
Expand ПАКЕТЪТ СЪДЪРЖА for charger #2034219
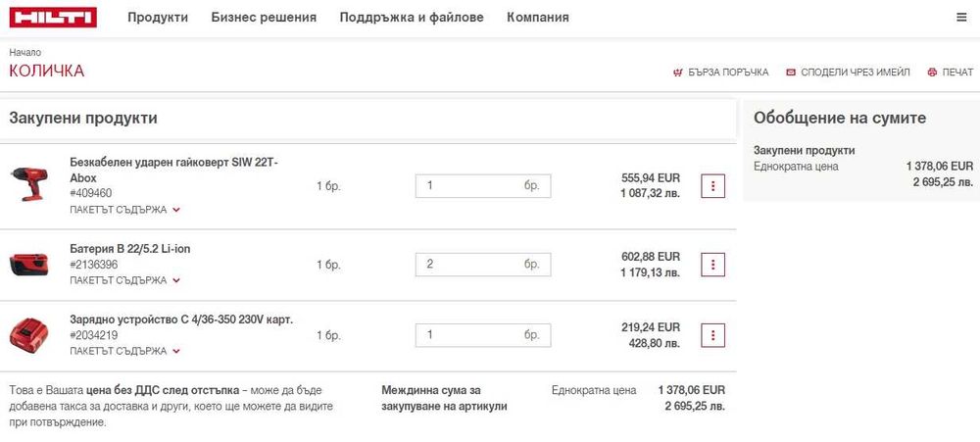(x=125, y=352)
